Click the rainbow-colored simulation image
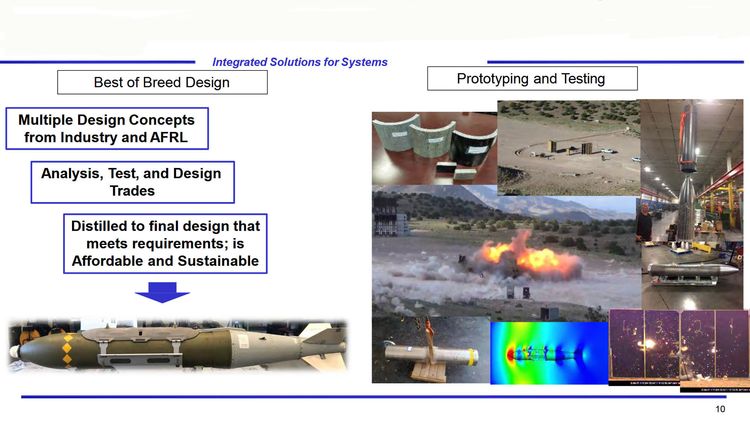 [x=548, y=352]
